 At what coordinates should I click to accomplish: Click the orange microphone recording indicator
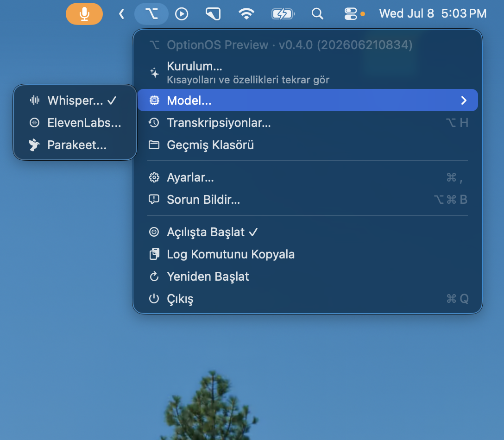click(x=84, y=14)
